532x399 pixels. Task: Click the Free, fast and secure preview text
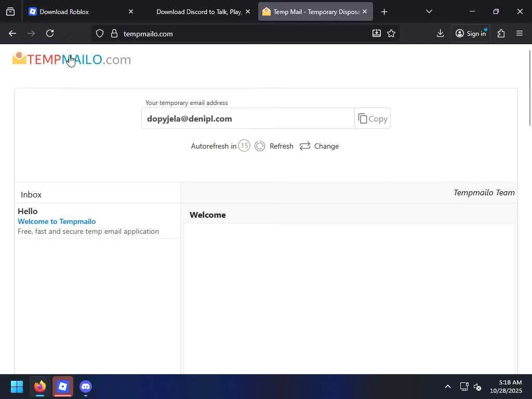tap(88, 231)
